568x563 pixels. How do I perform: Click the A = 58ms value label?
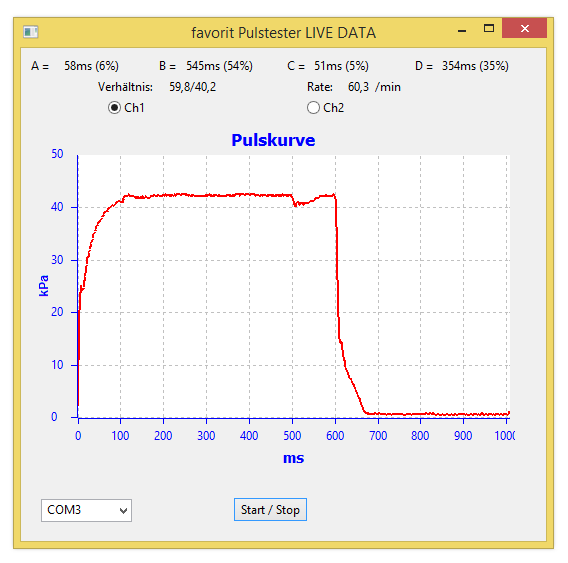(75, 66)
